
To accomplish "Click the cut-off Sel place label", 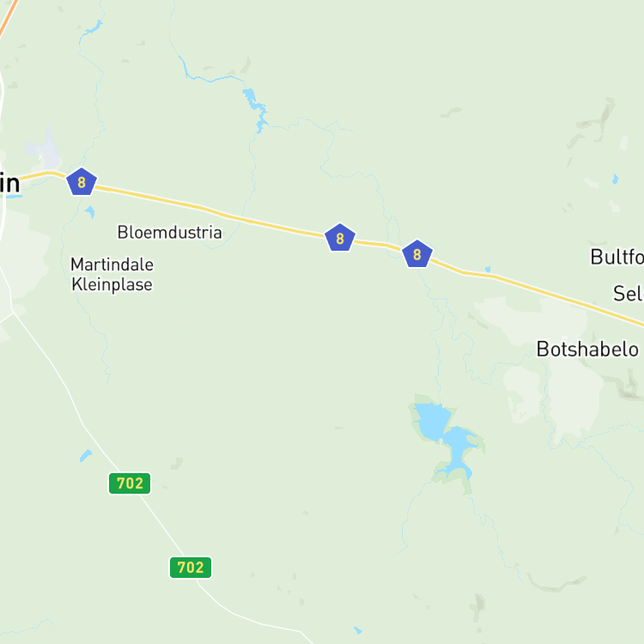I will coord(628,294).
